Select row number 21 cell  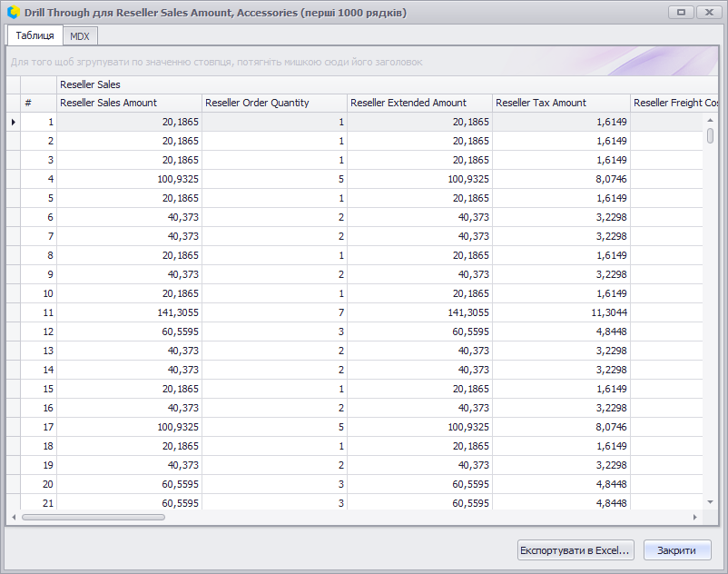tap(38, 502)
